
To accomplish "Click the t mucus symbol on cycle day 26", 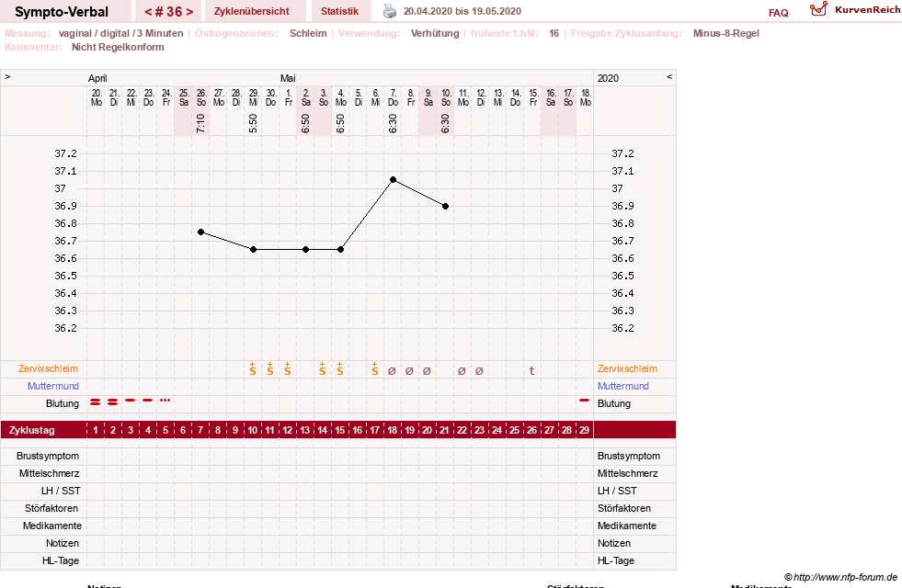I will [x=531, y=371].
